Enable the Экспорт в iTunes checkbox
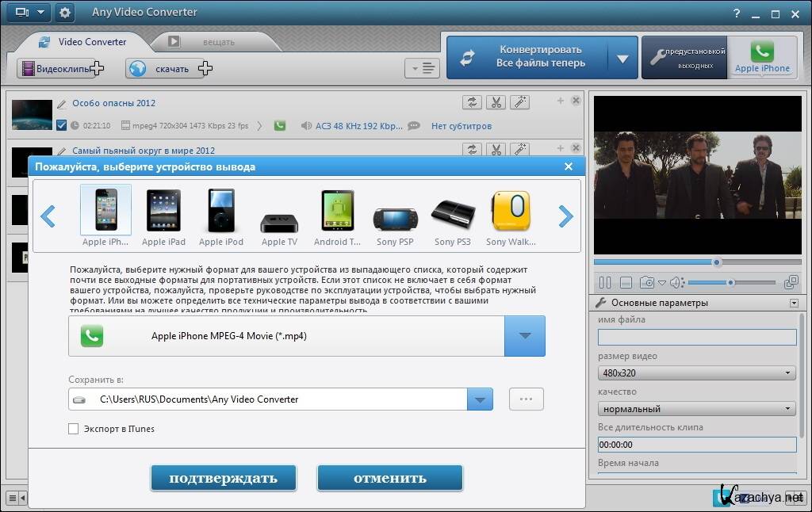This screenshot has width=812, height=512. click(x=74, y=429)
